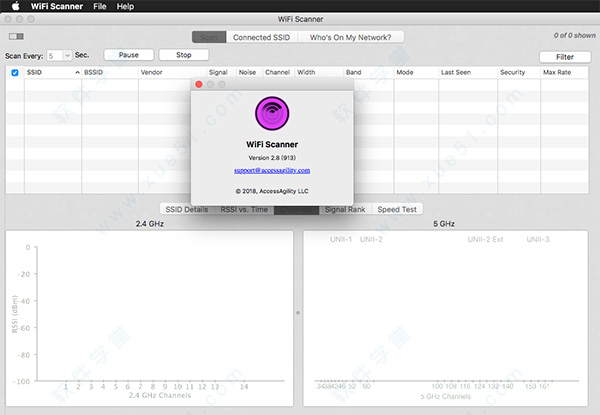Sort by Noise column header
The height and width of the screenshot is (415, 600).
click(247, 72)
